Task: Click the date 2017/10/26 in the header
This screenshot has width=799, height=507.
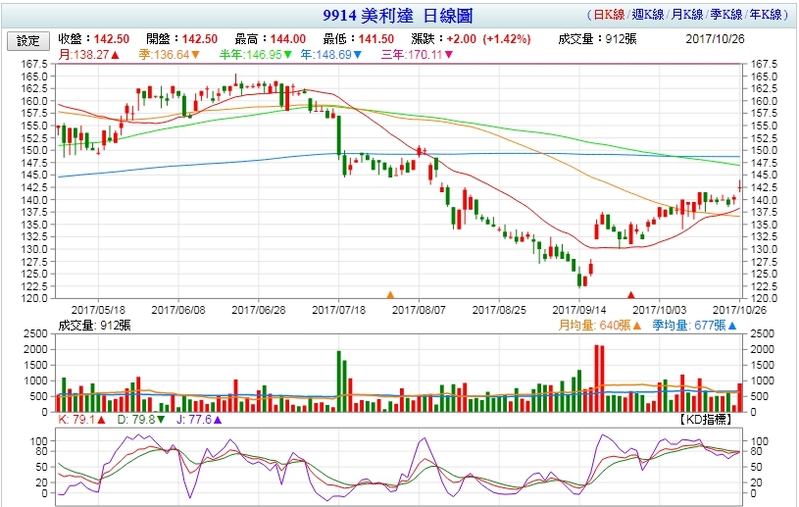Action: tap(715, 39)
